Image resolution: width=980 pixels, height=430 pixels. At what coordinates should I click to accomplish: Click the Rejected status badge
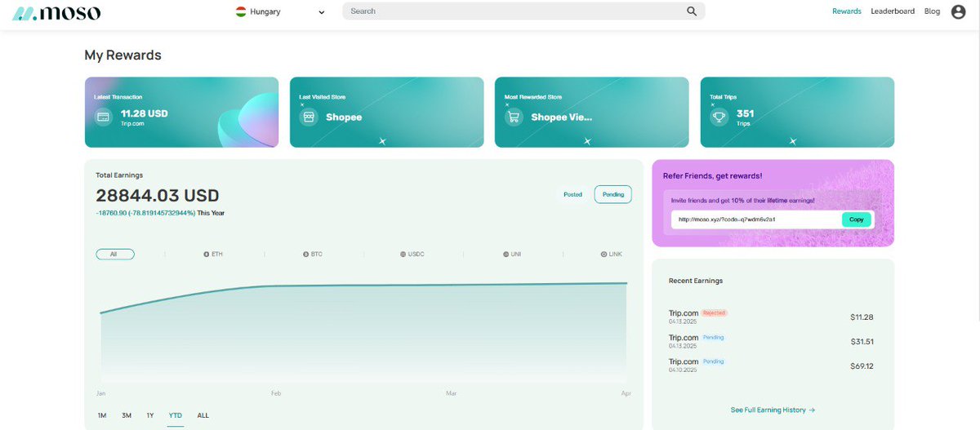click(715, 313)
